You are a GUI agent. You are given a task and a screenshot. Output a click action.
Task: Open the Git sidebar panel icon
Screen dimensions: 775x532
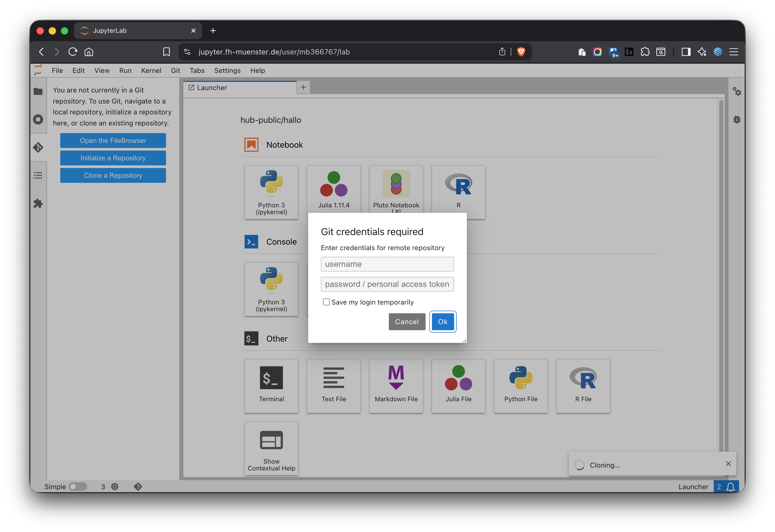click(x=38, y=147)
